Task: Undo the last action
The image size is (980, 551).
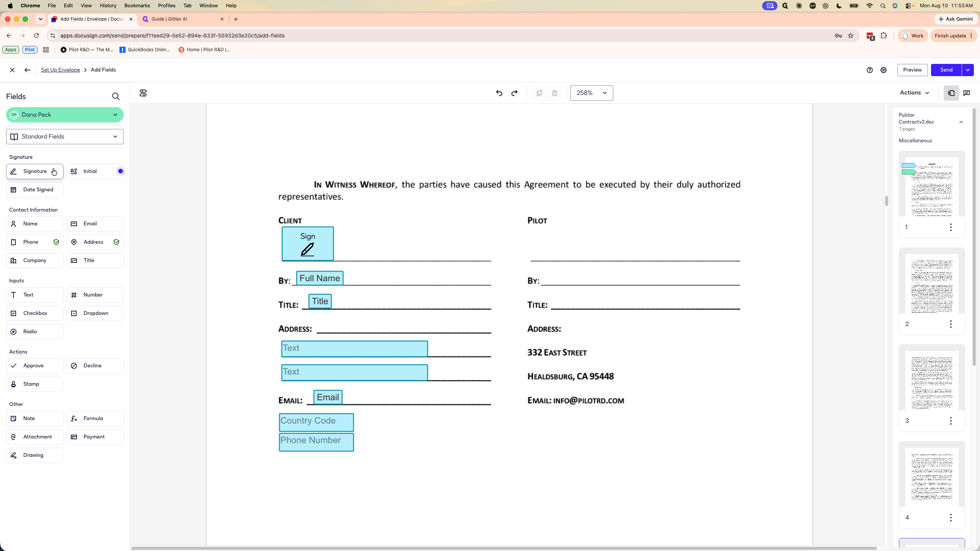Action: [x=499, y=93]
